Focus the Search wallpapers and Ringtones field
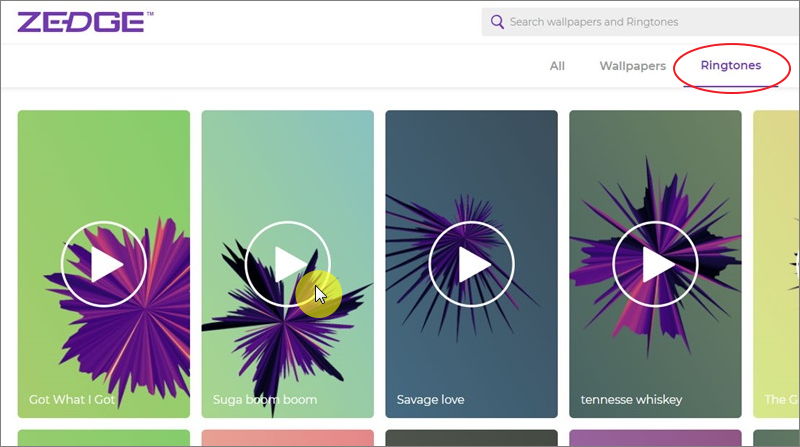The width and height of the screenshot is (800, 447). click(x=641, y=22)
